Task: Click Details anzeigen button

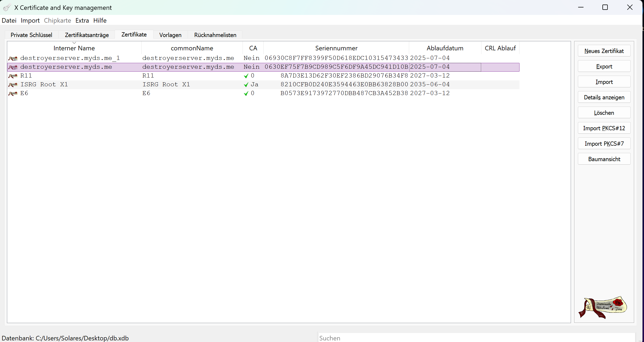Action: tap(604, 97)
